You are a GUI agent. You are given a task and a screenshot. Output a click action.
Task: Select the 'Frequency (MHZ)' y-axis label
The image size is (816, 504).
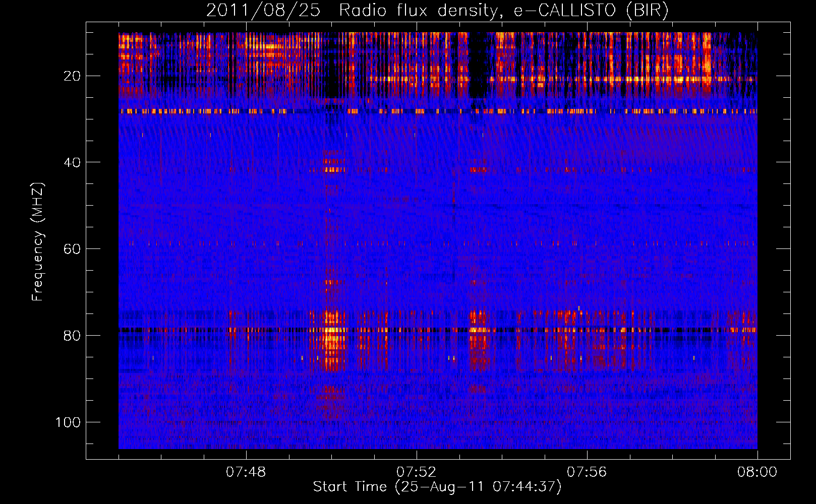pos(38,242)
